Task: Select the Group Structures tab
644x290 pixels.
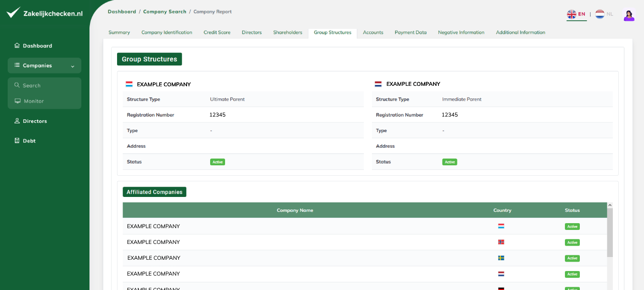Action: click(333, 33)
